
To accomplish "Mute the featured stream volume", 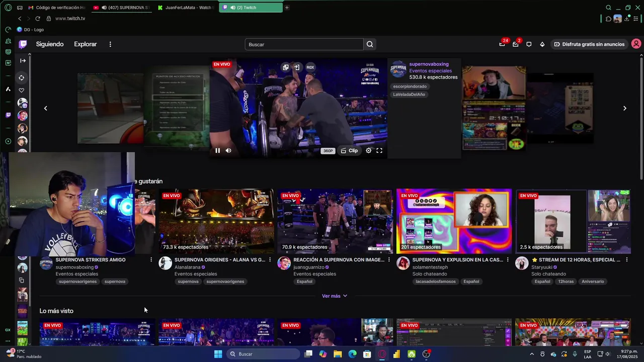I will point(228,150).
